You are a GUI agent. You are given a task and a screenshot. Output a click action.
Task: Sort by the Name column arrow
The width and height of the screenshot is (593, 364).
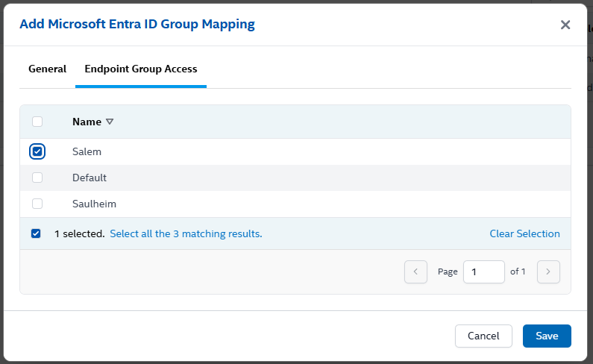click(x=110, y=122)
